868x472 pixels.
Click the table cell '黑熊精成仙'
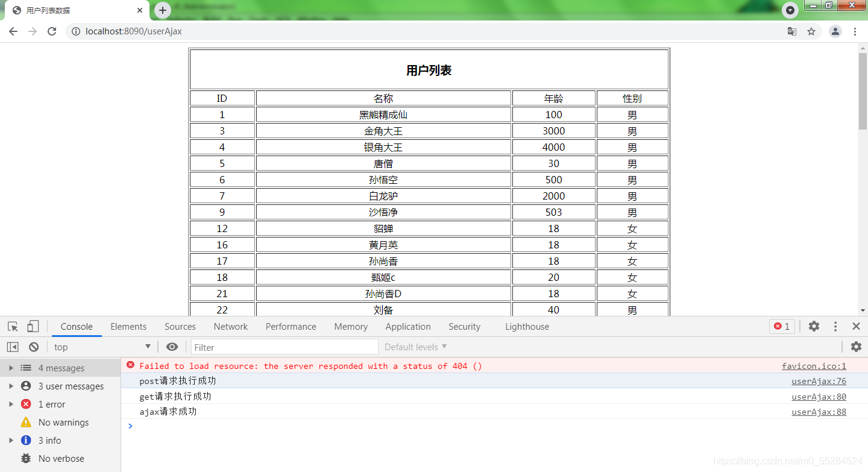[x=383, y=115]
